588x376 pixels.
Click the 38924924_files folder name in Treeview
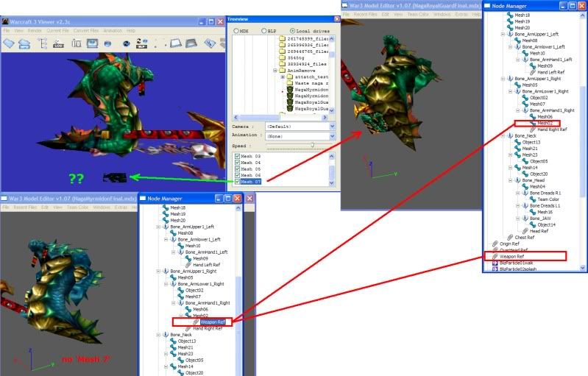click(x=307, y=64)
